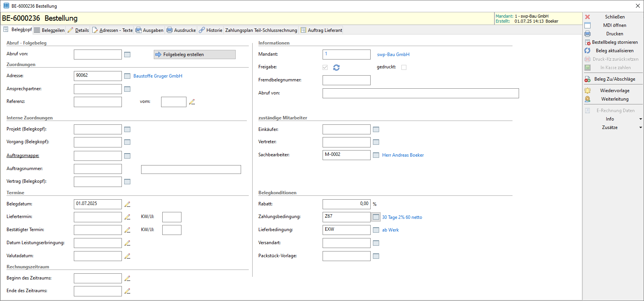Open the Auftrag Lieferant tab
644x301 pixels.
pos(321,30)
